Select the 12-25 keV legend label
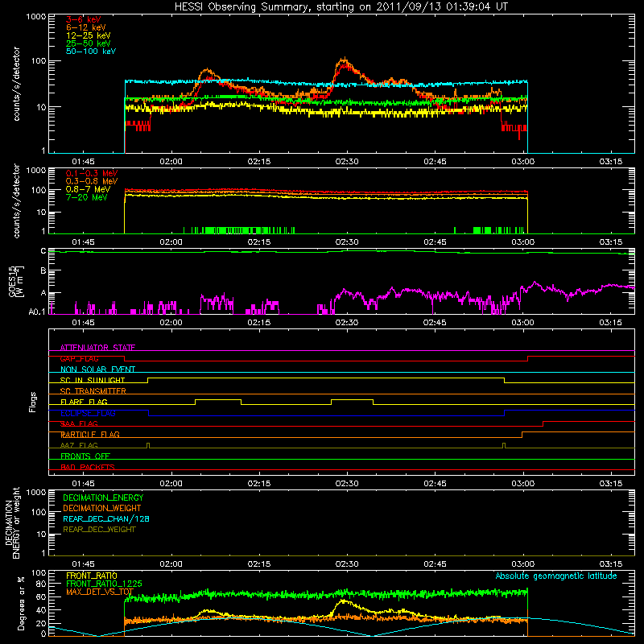 tap(89, 35)
